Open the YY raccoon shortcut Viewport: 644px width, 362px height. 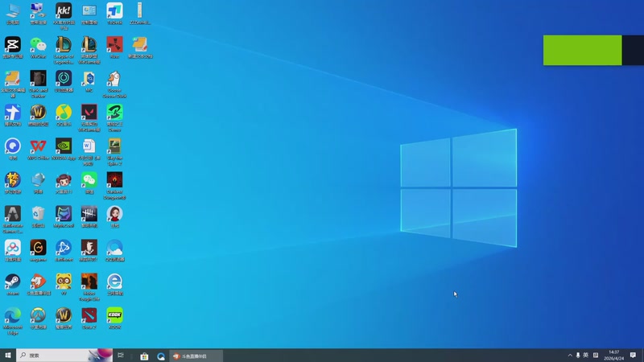click(x=64, y=285)
